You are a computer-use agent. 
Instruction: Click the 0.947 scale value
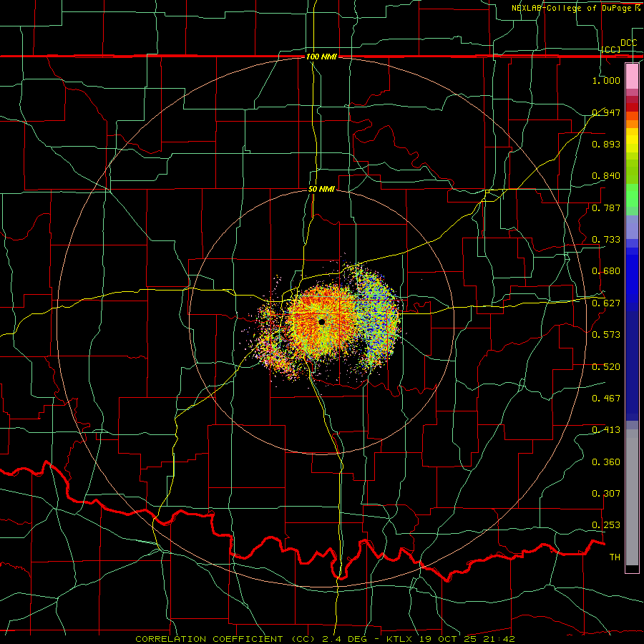pos(606,112)
